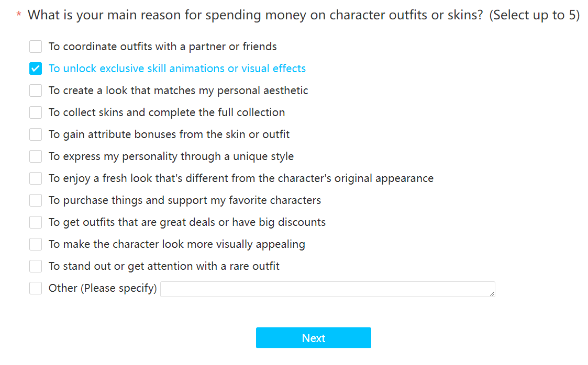This screenshot has height=365, width=588.
Task: Check 'To stand out or get attention' option
Action: coord(36,266)
